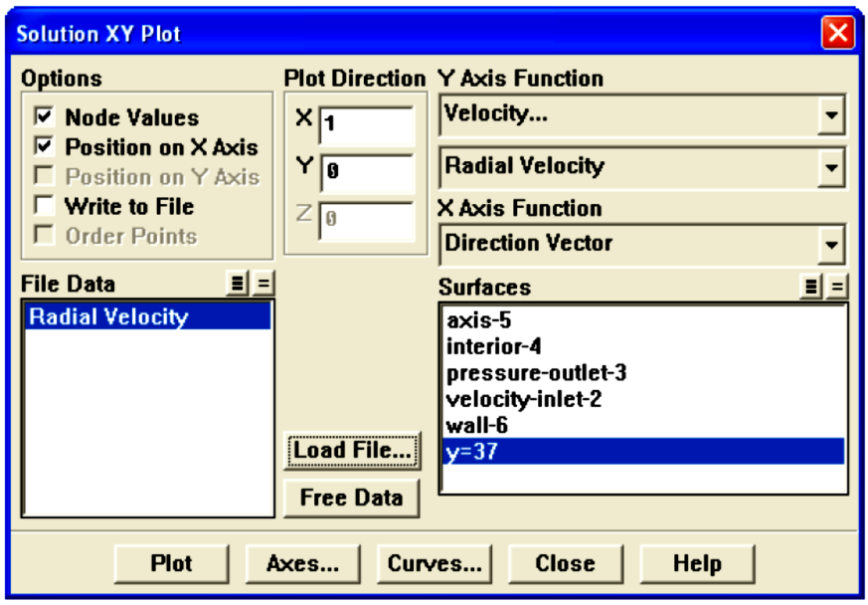Click the Plot button
868x605 pixels.
point(171,563)
